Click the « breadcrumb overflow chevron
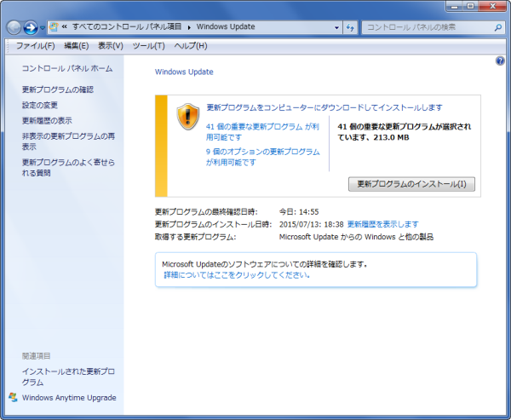This screenshot has width=511, height=420. coord(64,26)
